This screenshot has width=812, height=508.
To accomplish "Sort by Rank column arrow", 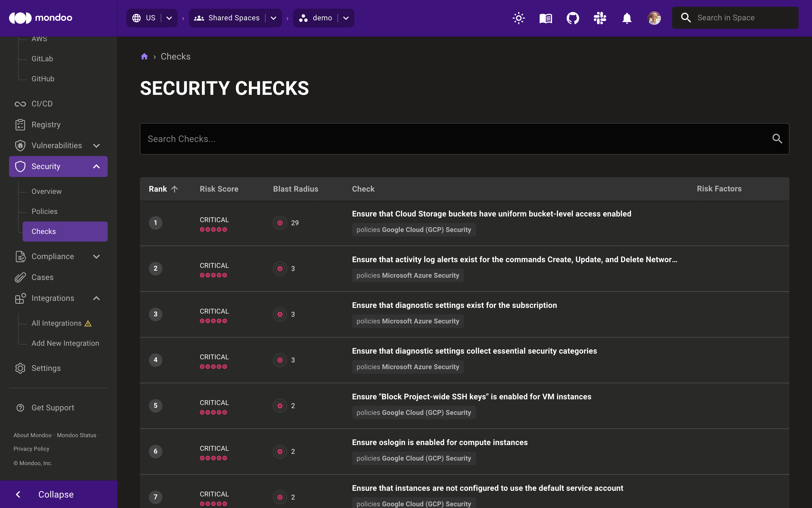I will [x=174, y=189].
